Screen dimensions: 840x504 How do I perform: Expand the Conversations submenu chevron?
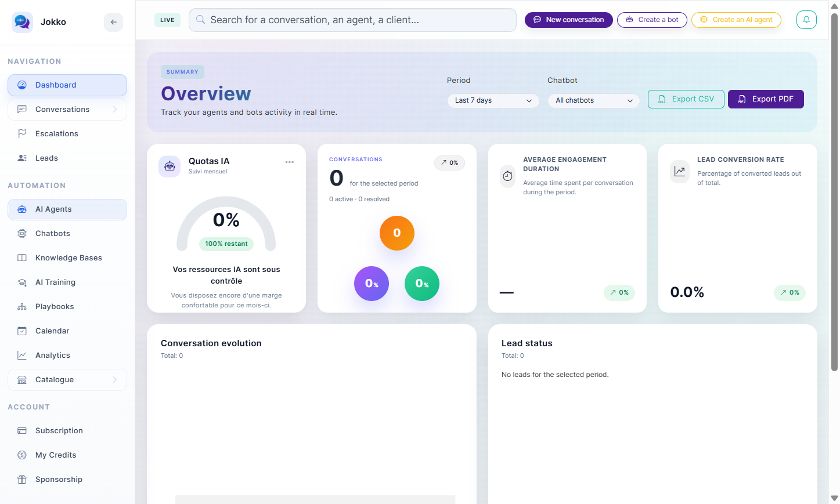(115, 109)
